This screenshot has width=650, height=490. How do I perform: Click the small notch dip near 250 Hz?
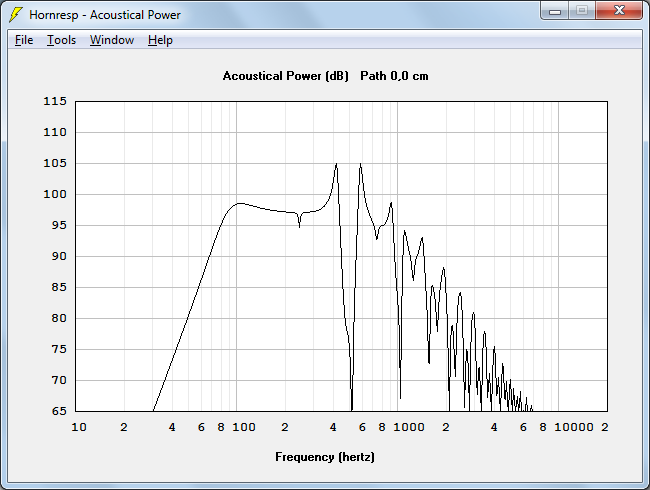[299, 226]
